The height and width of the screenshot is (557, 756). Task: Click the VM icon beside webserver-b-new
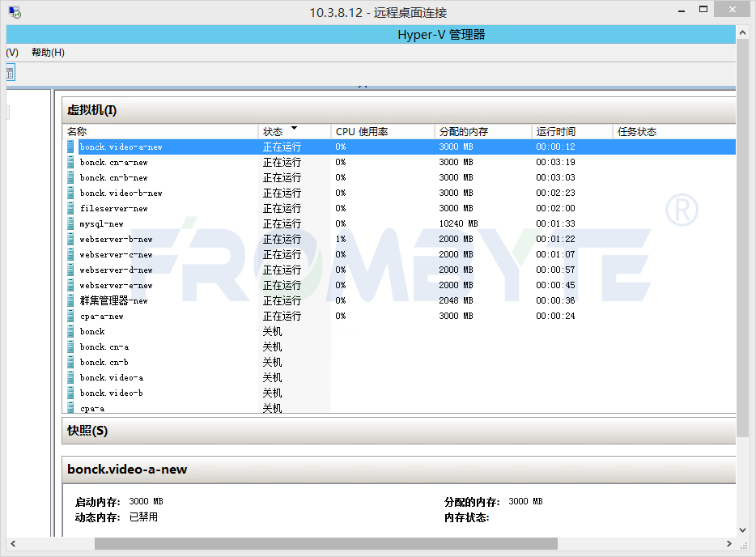click(71, 239)
